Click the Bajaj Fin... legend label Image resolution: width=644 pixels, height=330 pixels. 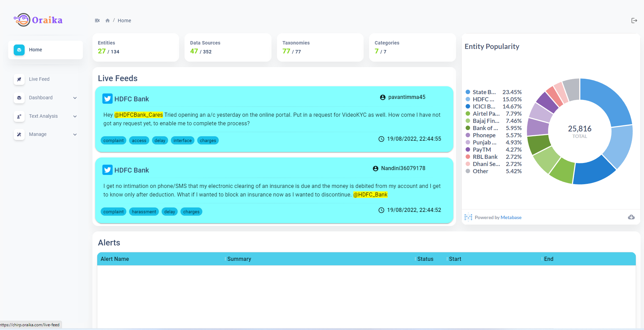tap(486, 121)
